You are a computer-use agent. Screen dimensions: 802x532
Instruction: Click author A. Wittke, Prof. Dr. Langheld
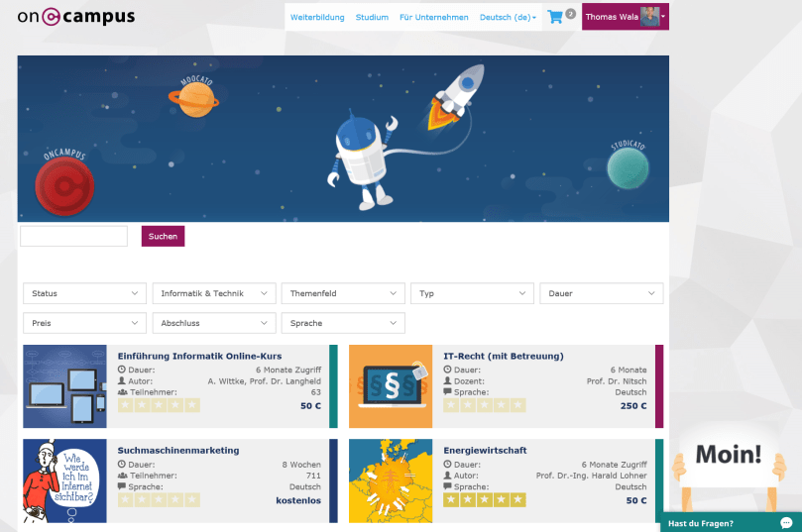tap(265, 381)
